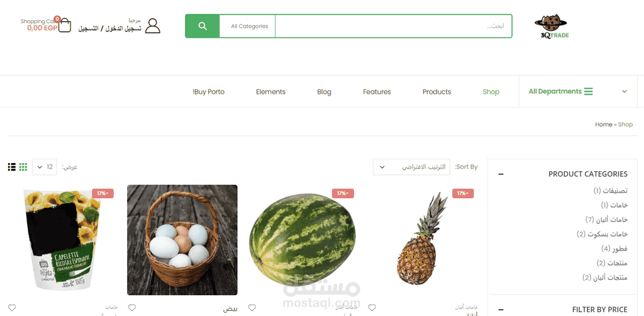This screenshot has height=316, width=644.
Task: Add pineapple product to wishlist heart
Action: tap(372, 307)
